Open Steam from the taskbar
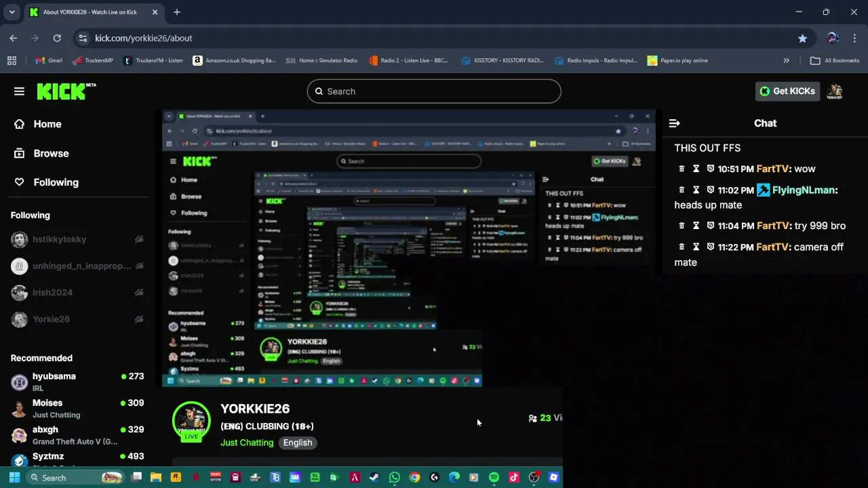The height and width of the screenshot is (488, 868). (374, 477)
